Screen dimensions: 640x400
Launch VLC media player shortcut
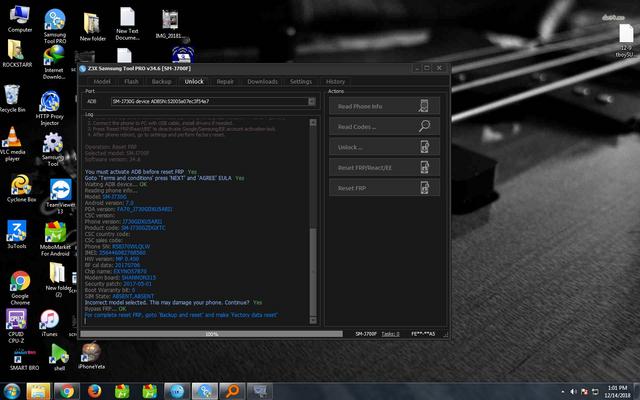tap(12, 144)
